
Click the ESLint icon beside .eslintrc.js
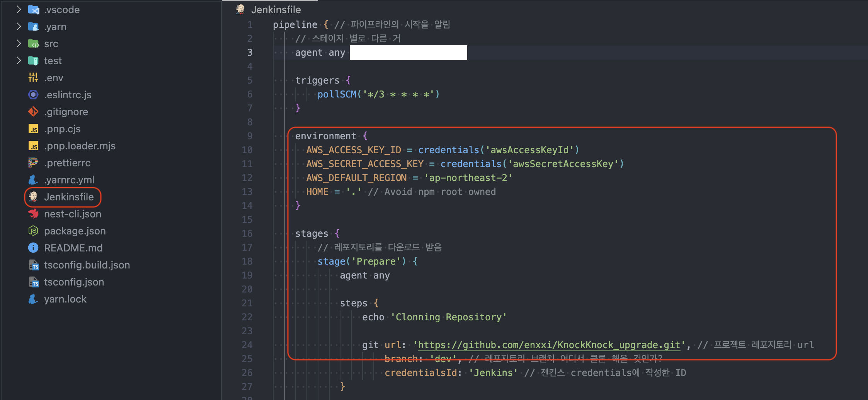(33, 95)
